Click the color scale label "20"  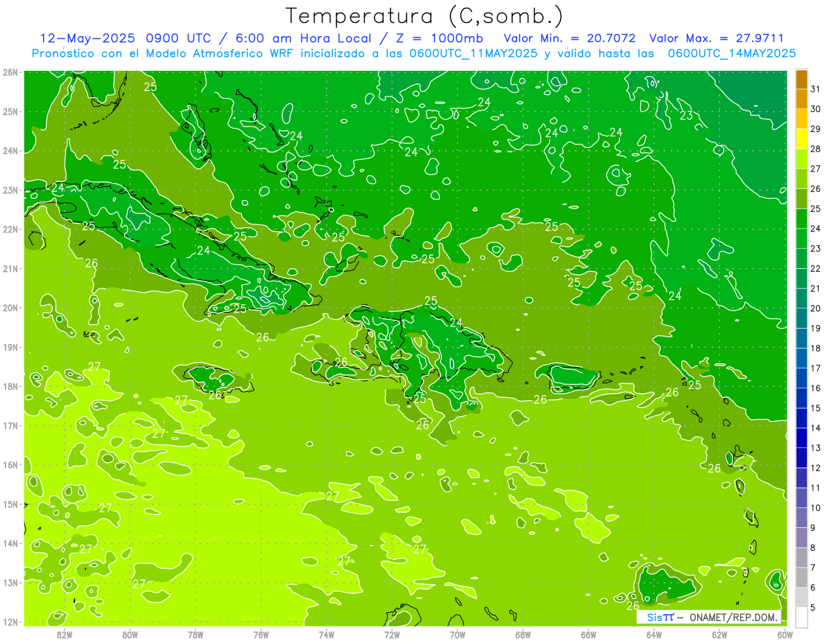click(x=816, y=308)
